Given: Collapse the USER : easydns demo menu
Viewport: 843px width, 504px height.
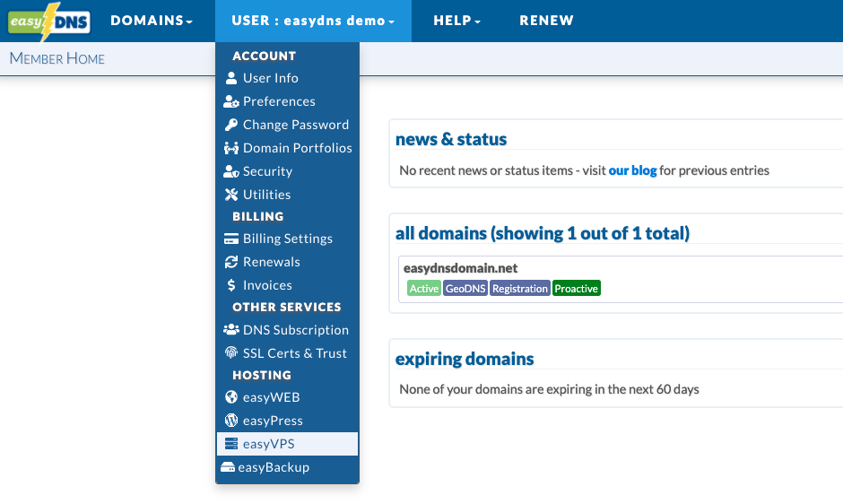Looking at the screenshot, I should [313, 21].
